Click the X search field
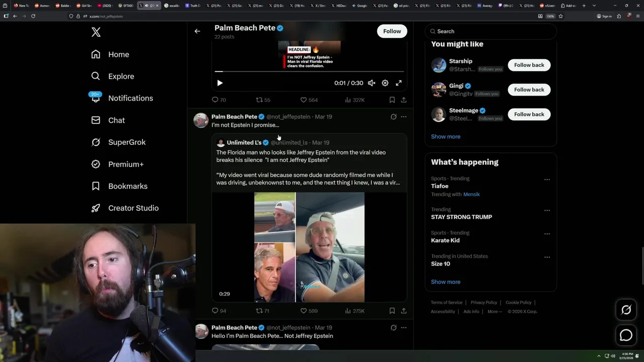Screen dimensions: 644x362 tap(491, 31)
